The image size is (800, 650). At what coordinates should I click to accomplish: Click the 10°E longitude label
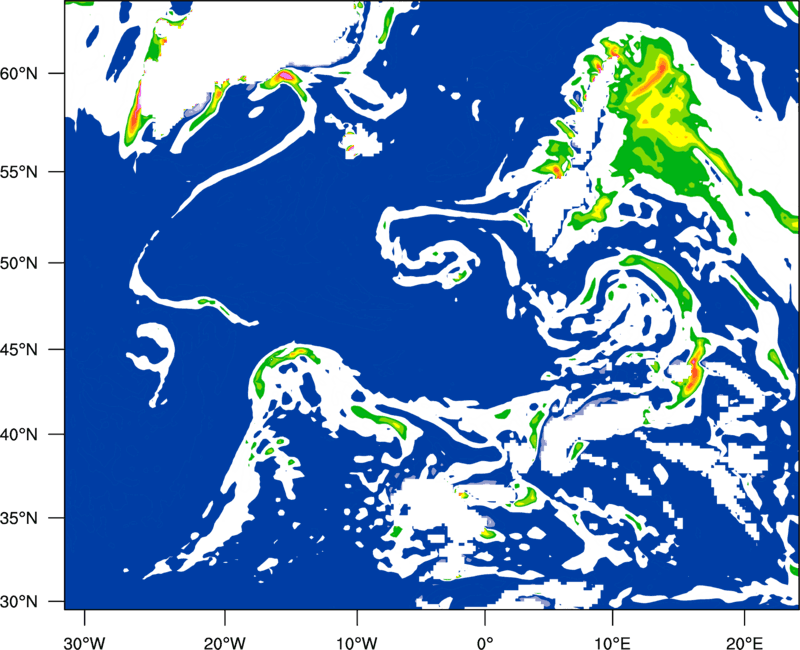(x=612, y=643)
